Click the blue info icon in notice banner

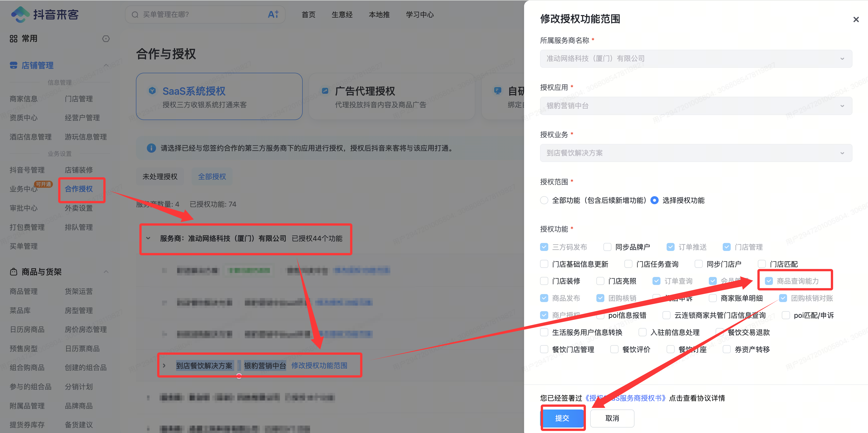coord(151,148)
